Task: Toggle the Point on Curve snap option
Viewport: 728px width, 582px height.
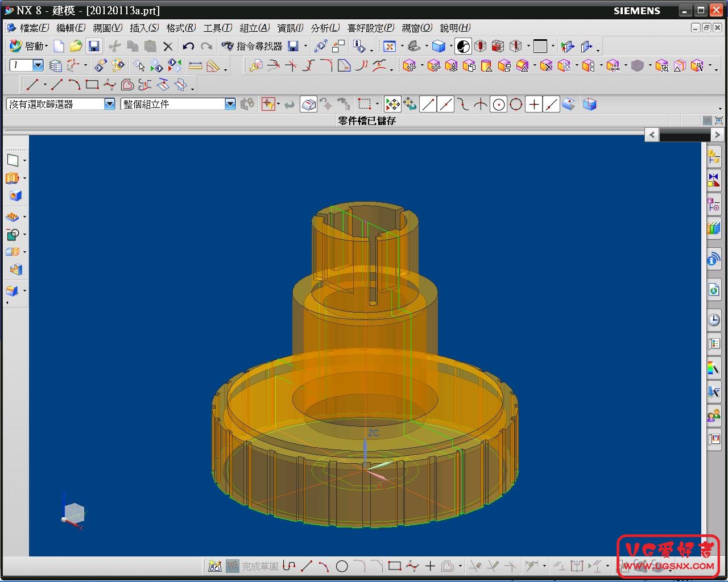Action: coord(551,104)
